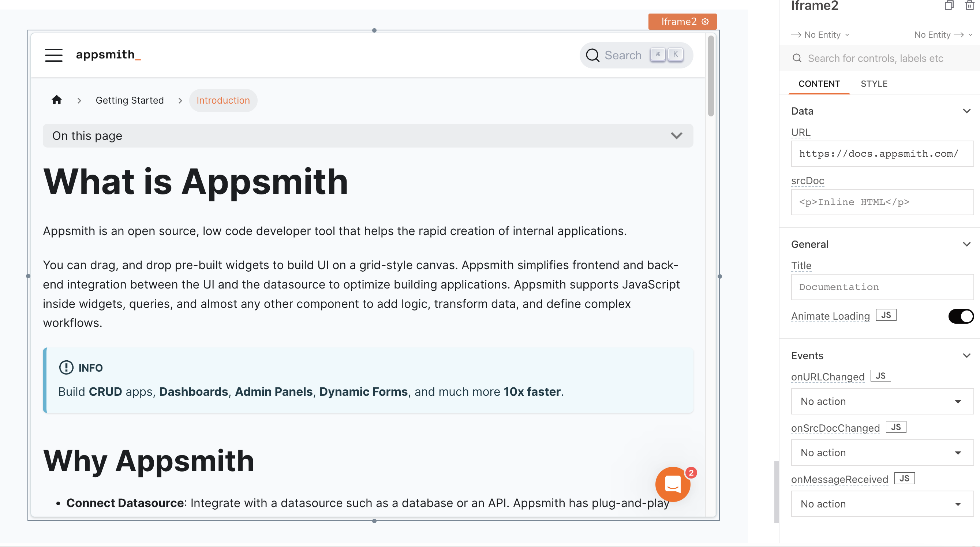Expand the On this page section
Viewport: 980px width, 547px height.
(677, 135)
